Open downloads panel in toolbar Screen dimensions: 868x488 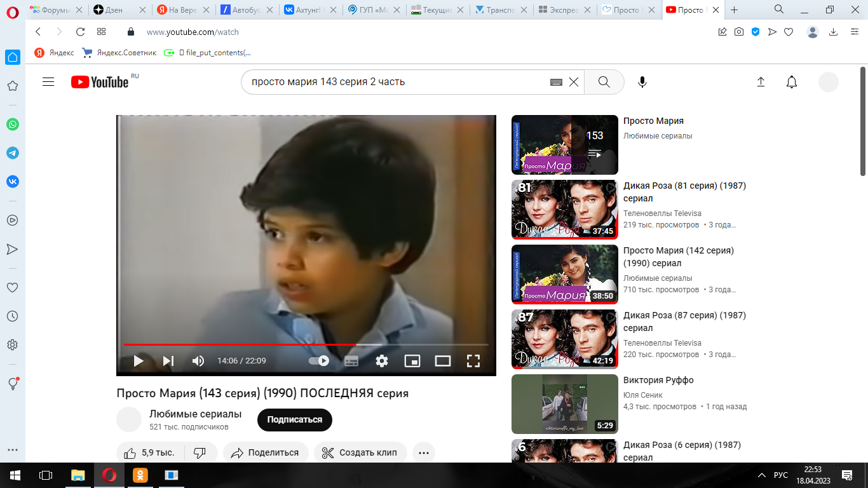click(834, 32)
